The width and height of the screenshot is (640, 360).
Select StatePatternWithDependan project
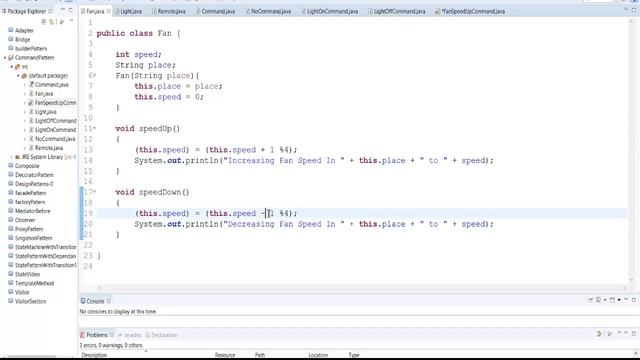point(46,256)
